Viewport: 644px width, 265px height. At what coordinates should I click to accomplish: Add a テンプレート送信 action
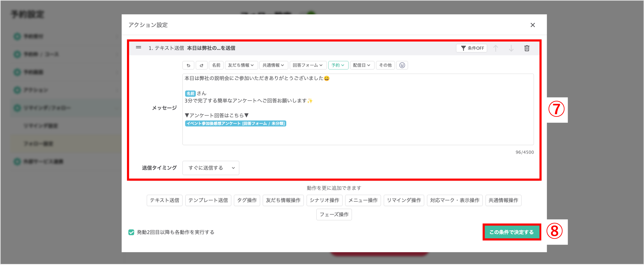pos(208,200)
